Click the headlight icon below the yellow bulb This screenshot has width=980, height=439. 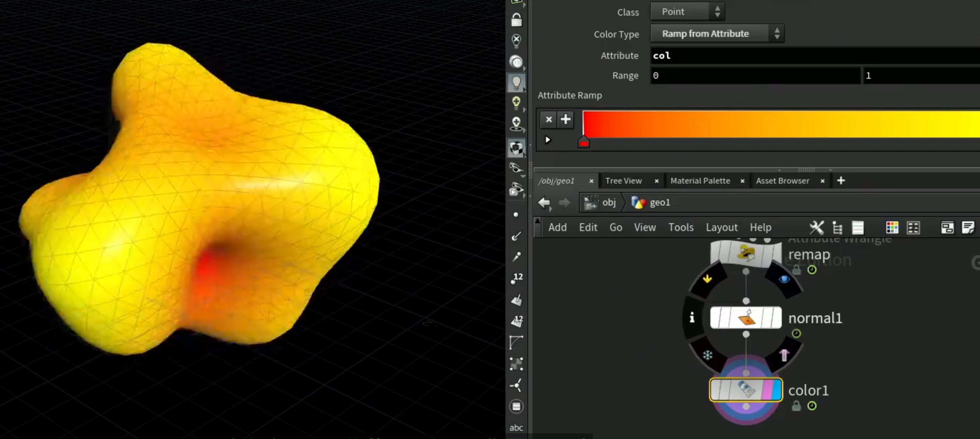[x=516, y=124]
